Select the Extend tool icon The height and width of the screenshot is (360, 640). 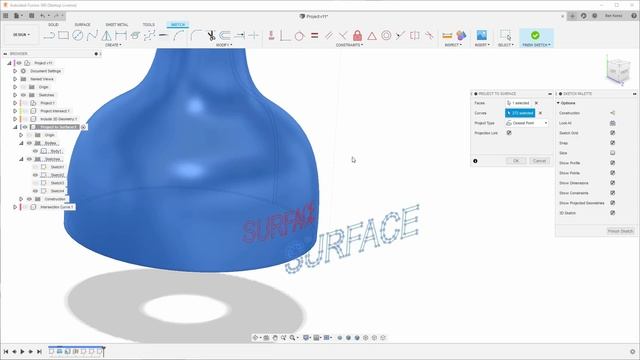click(240, 36)
